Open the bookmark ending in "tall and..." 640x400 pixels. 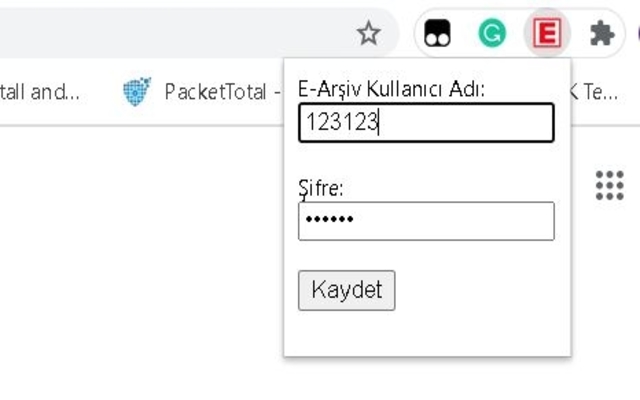coord(40,91)
